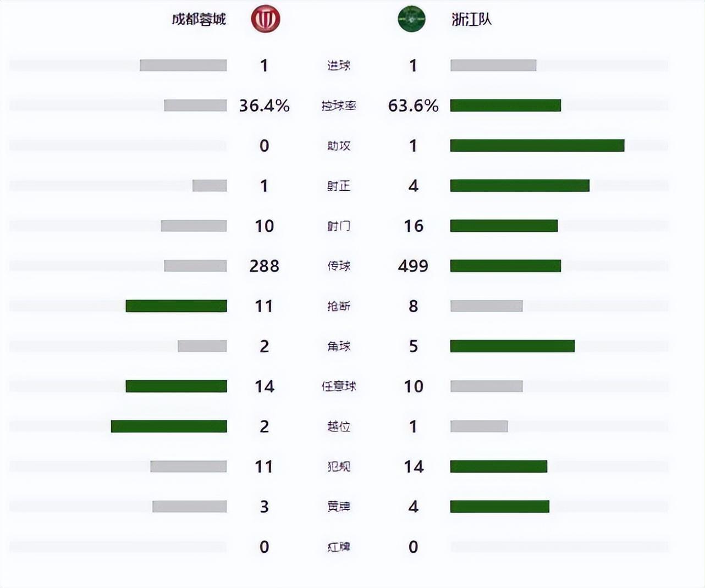The image size is (705, 588).
Task: Click Chengdu's green 越位 bar
Action: coord(169,426)
